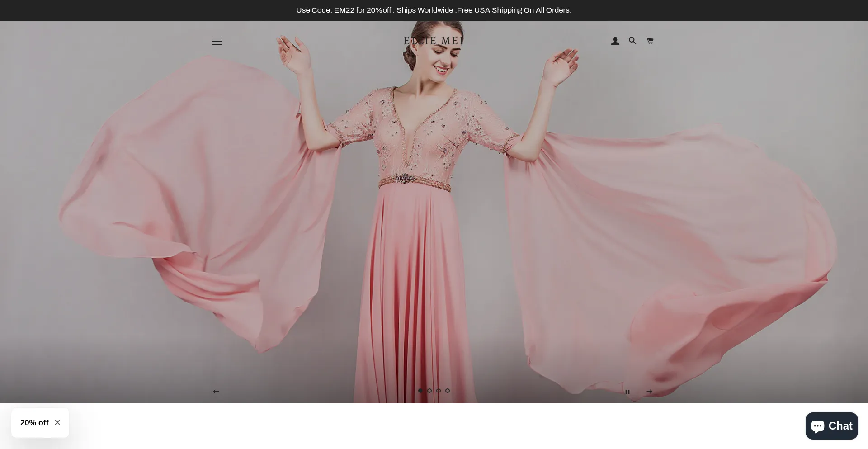Pause the slideshow
This screenshot has width=868, height=449.
[627, 392]
